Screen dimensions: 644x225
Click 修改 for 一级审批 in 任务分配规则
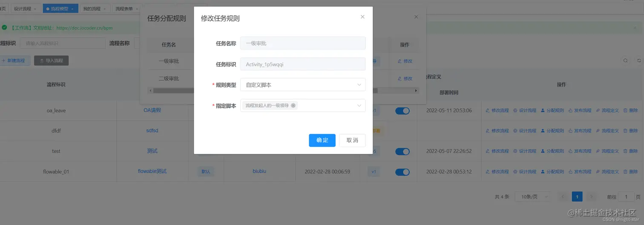[405, 61]
